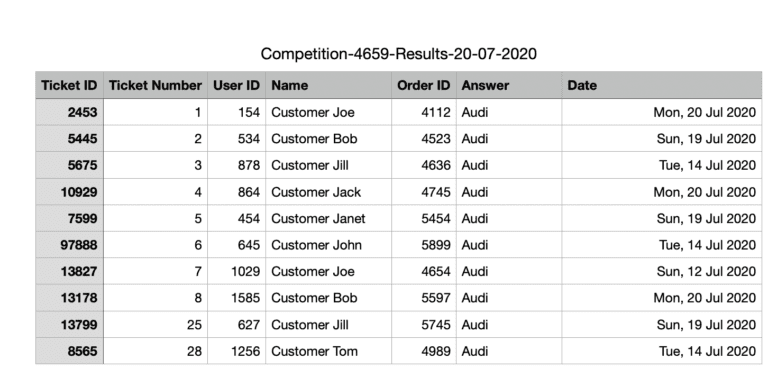
Task: Select the Name column header
Action: [x=328, y=85]
